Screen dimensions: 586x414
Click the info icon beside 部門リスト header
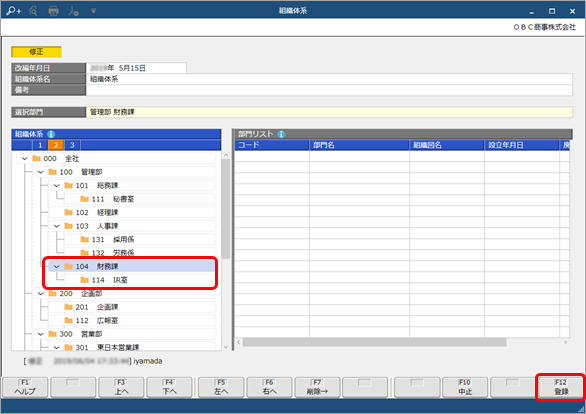tap(281, 134)
